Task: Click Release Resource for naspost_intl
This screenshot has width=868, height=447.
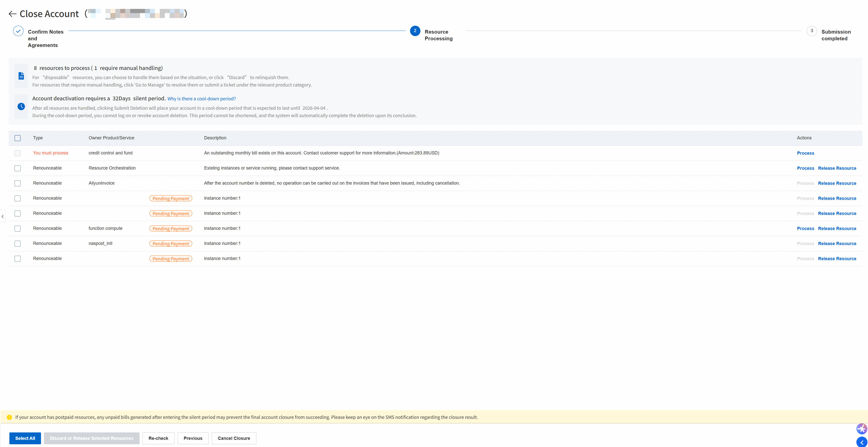Action: point(837,244)
